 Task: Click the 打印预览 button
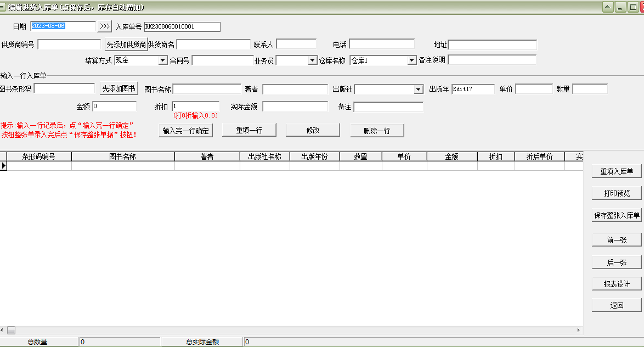(x=617, y=193)
